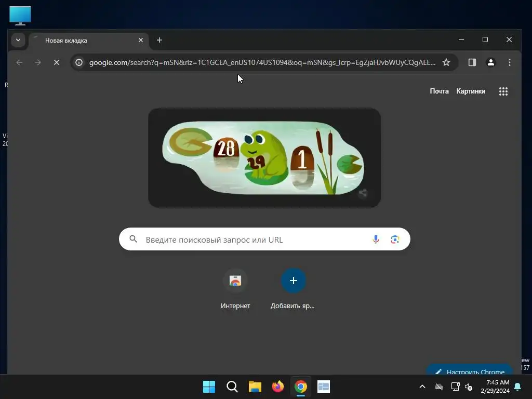Launch Firefox from taskbar

(278, 387)
